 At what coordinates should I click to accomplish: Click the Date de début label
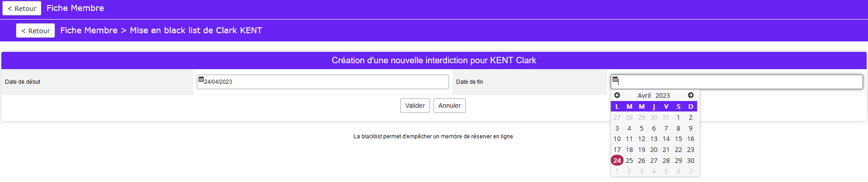click(23, 82)
